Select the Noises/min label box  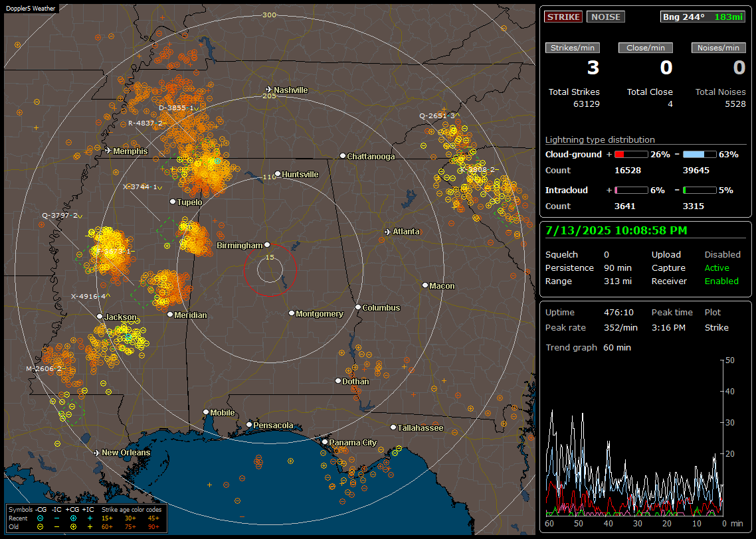tap(718, 48)
